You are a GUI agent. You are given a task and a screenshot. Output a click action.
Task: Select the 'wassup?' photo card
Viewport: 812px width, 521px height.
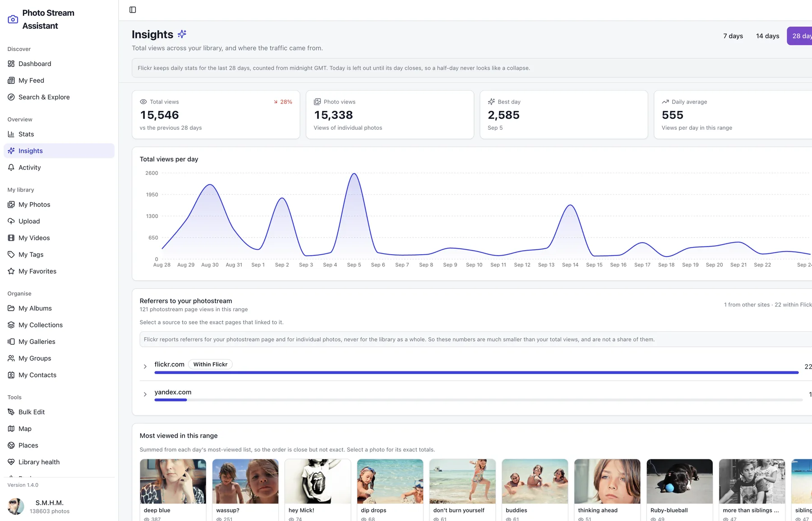[x=245, y=490]
